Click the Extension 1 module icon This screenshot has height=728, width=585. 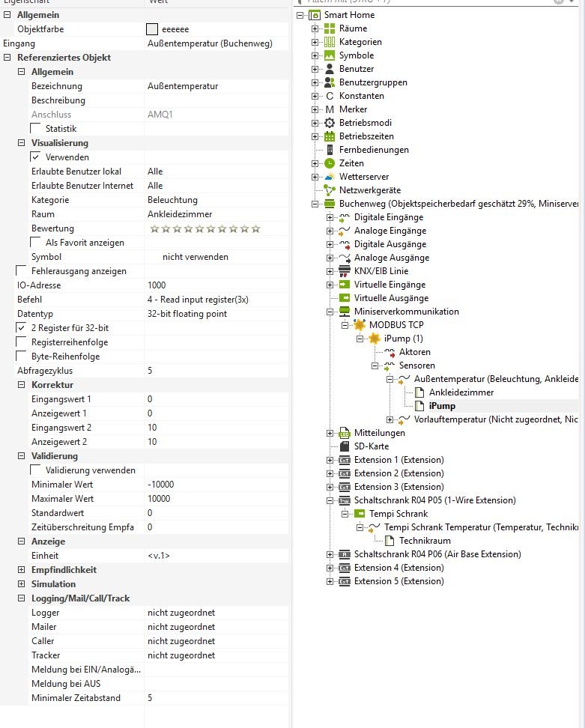click(344, 460)
